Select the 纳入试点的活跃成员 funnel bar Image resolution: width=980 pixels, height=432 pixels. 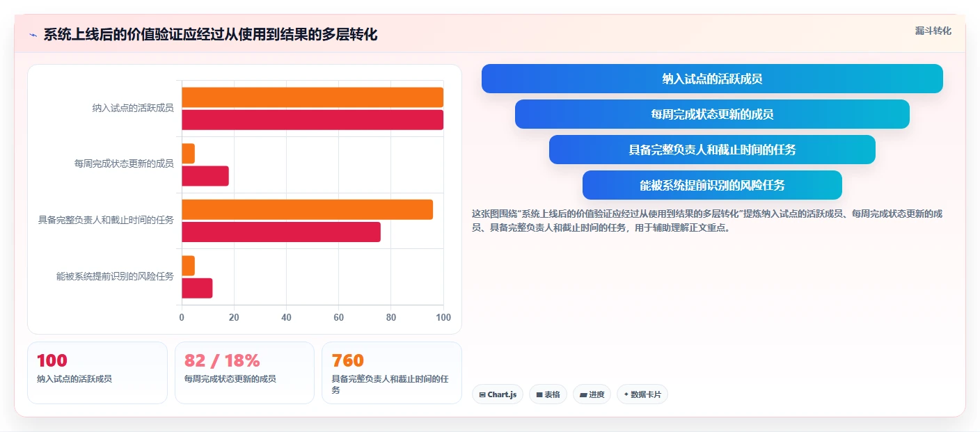(x=712, y=79)
